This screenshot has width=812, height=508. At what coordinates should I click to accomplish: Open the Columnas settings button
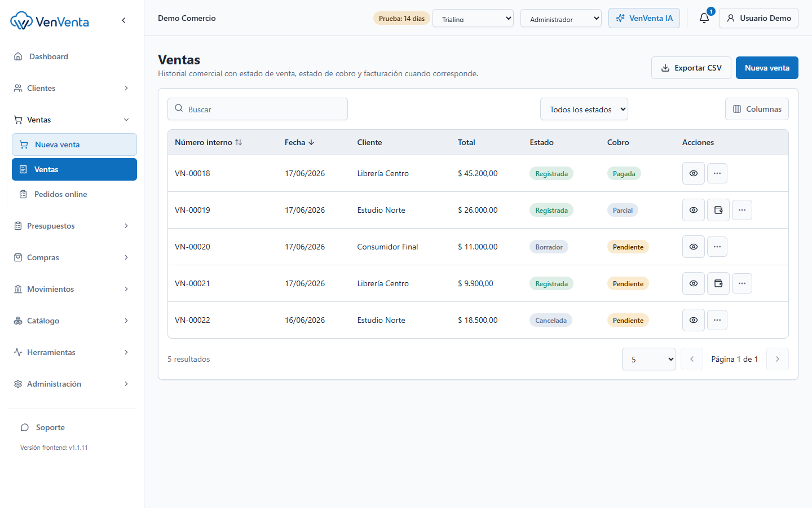click(757, 109)
